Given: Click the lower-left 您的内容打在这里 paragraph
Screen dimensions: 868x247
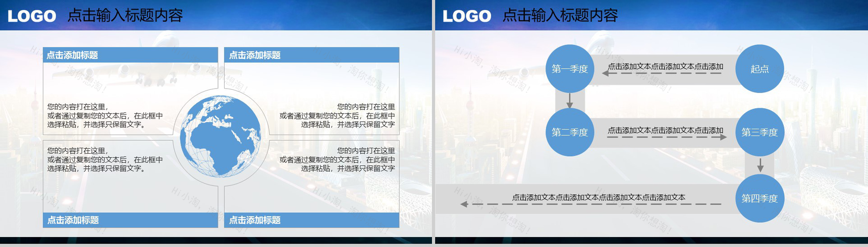Looking at the screenshot, I should click(x=105, y=159).
